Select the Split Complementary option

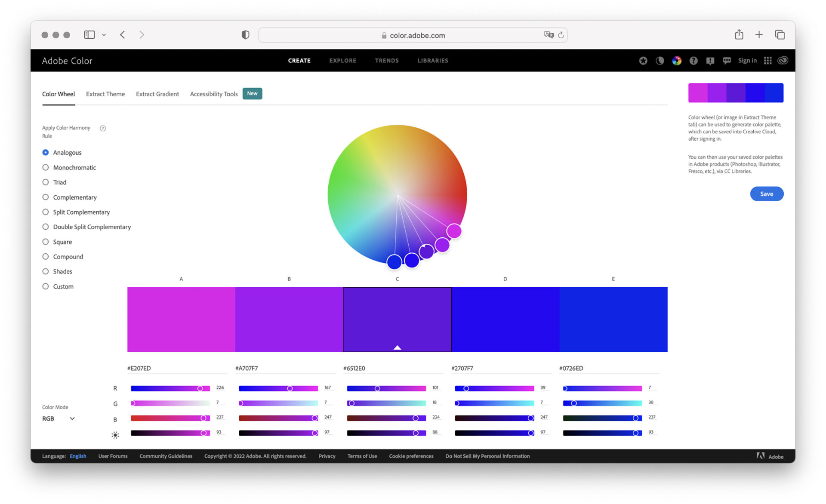click(x=46, y=212)
